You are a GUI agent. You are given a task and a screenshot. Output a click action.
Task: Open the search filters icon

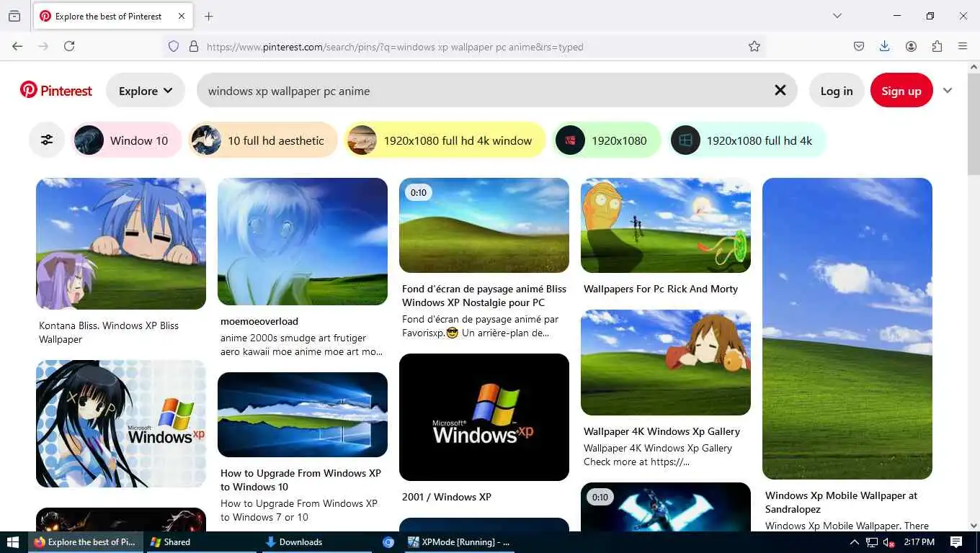tap(47, 140)
